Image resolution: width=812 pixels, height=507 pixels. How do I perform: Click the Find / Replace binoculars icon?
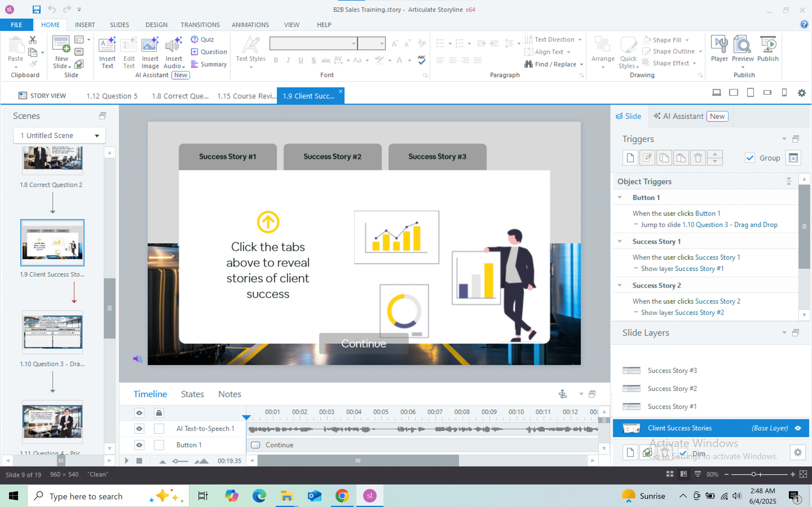[x=528, y=64]
